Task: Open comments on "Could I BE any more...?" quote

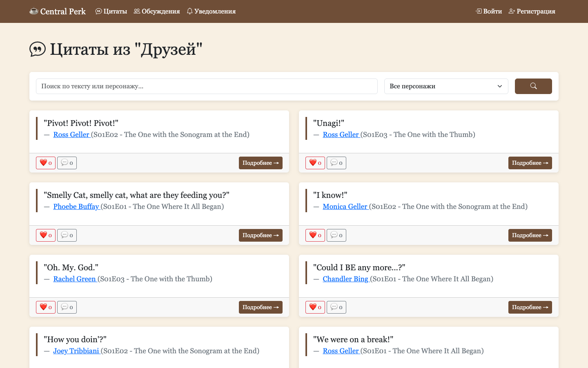Action: (x=336, y=307)
